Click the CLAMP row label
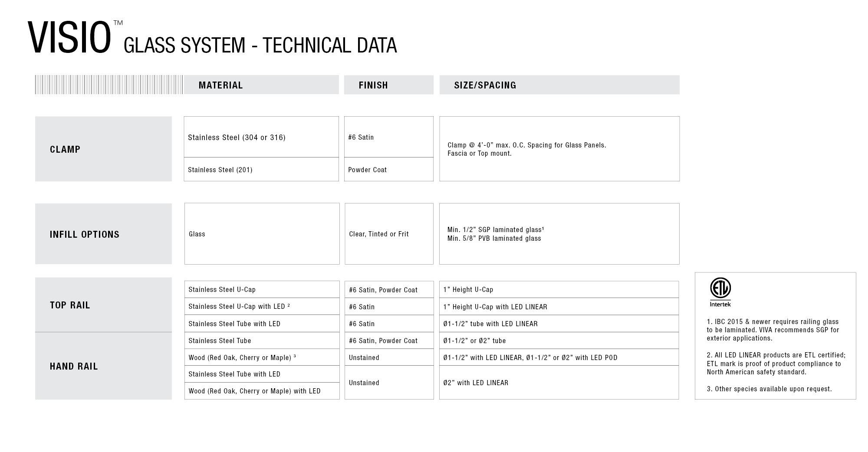The height and width of the screenshot is (452, 868). coord(65,149)
